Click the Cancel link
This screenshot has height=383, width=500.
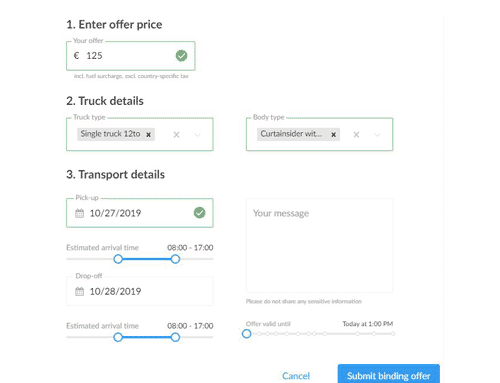pos(296,376)
